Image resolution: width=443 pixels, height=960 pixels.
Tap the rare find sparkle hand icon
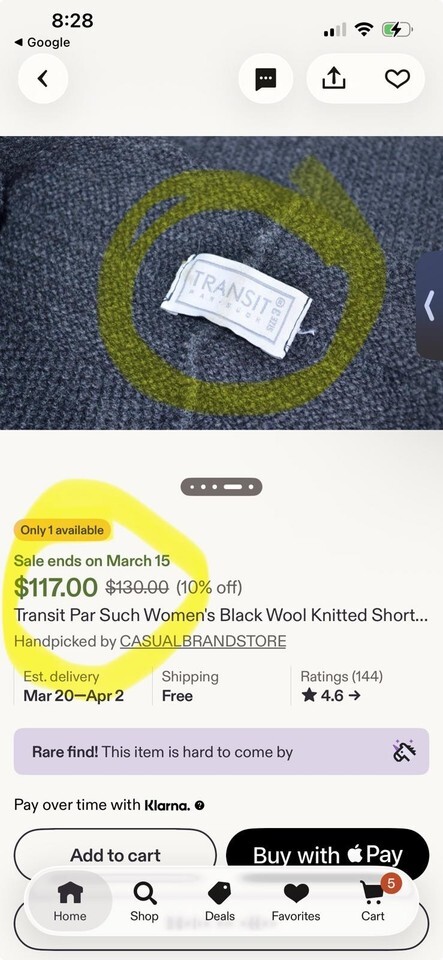[x=404, y=751]
